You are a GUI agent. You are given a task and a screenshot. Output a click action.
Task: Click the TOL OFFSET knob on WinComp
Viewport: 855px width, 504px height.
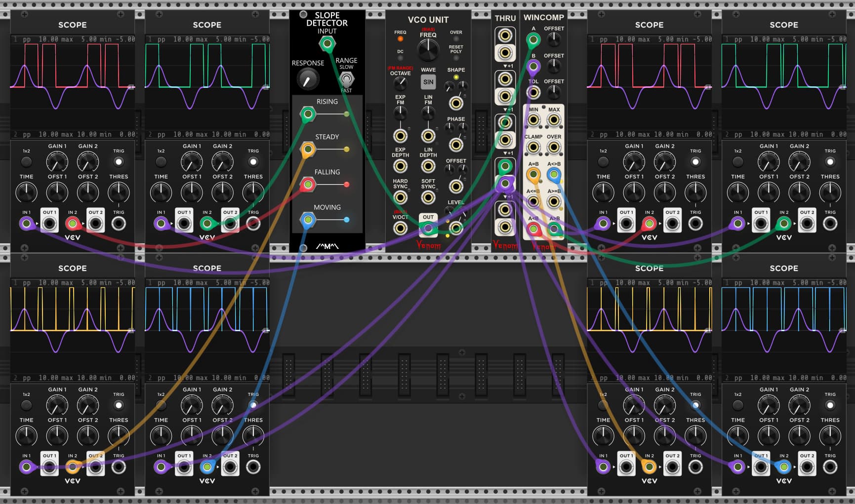(x=554, y=92)
